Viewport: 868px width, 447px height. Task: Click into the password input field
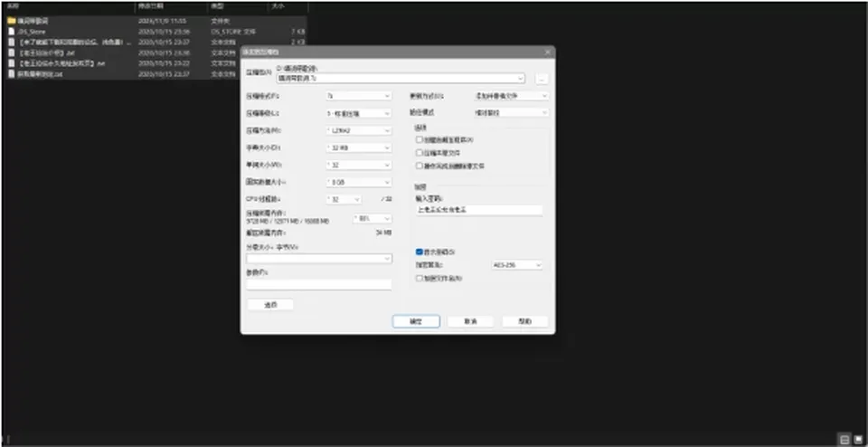pyautogui.click(x=479, y=211)
